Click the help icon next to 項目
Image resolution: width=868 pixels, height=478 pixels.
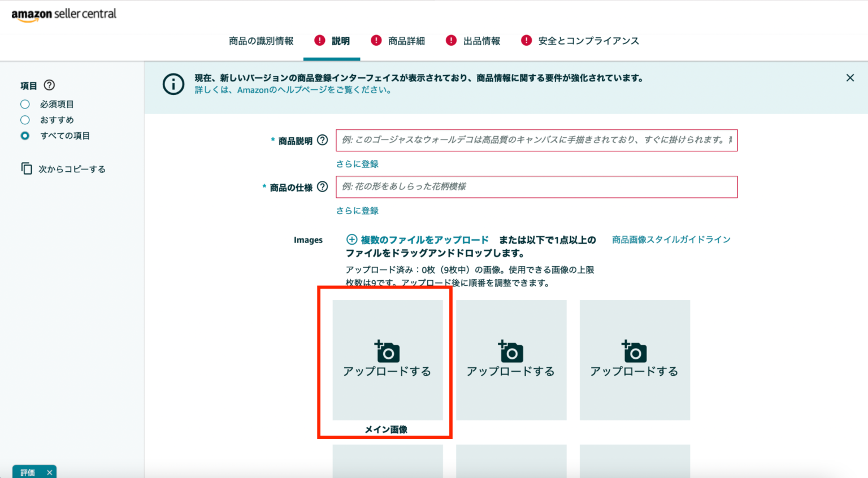[50, 85]
